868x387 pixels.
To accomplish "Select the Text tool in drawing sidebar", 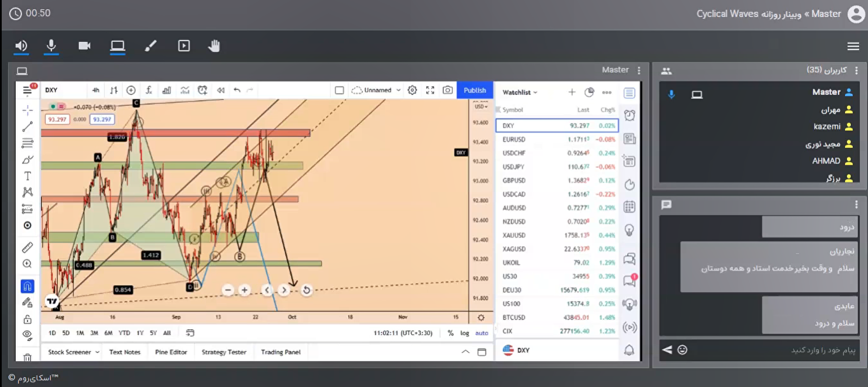I will coord(27,176).
